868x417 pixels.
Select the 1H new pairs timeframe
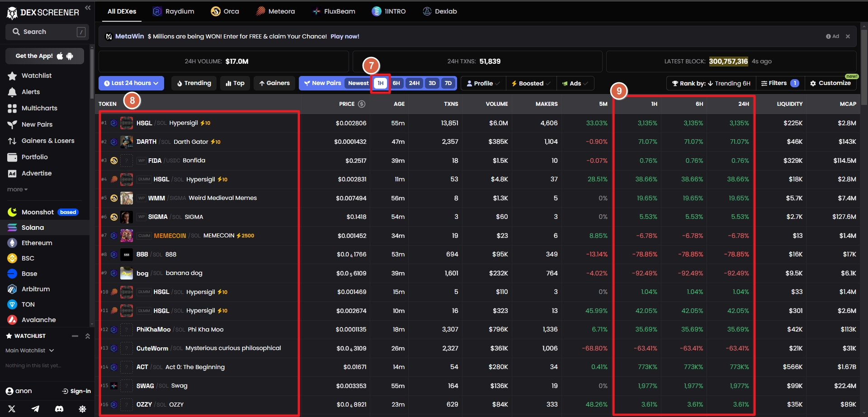(381, 83)
